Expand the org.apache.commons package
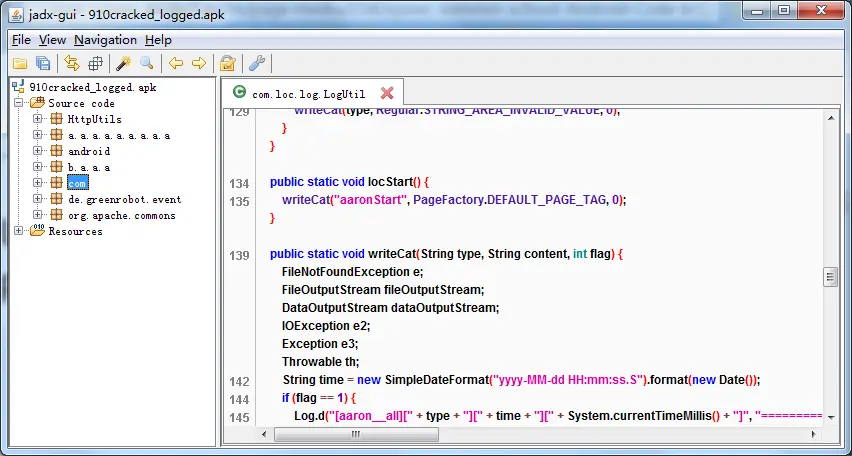The width and height of the screenshot is (852, 456). (x=37, y=215)
